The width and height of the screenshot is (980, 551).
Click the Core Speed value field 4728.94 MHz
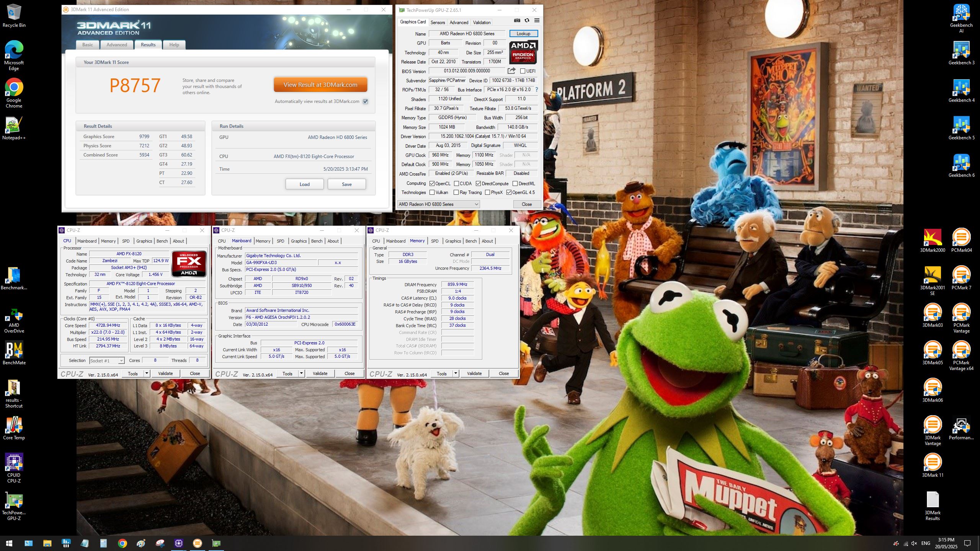pyautogui.click(x=108, y=325)
